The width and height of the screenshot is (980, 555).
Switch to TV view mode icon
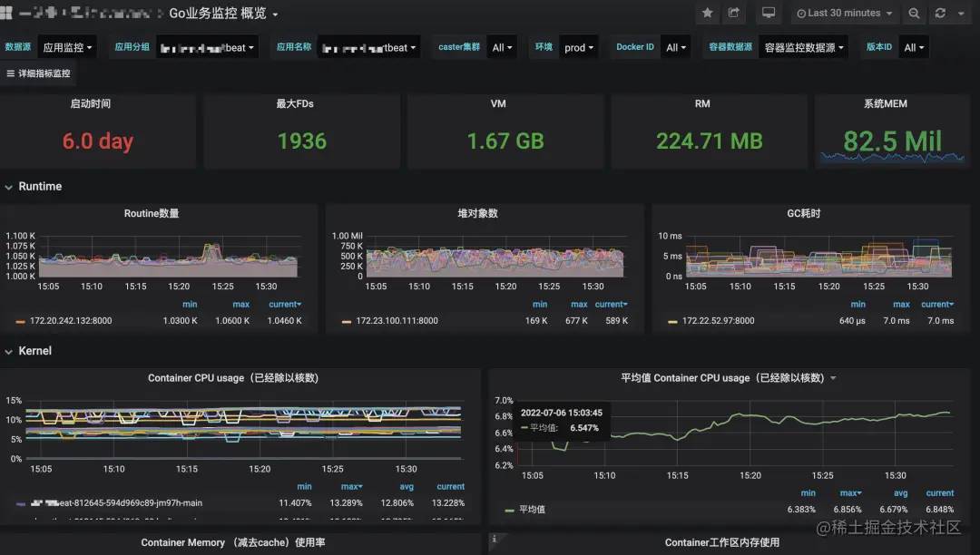769,13
